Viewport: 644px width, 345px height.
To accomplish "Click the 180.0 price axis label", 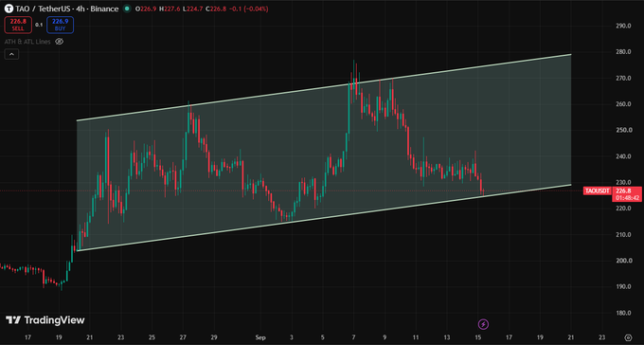I will (x=622, y=313).
